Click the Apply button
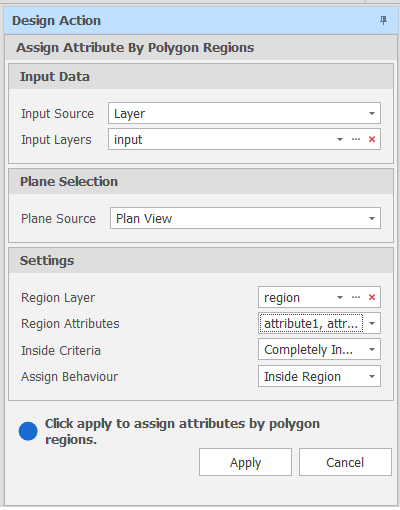The width and height of the screenshot is (400, 510). coord(245,462)
